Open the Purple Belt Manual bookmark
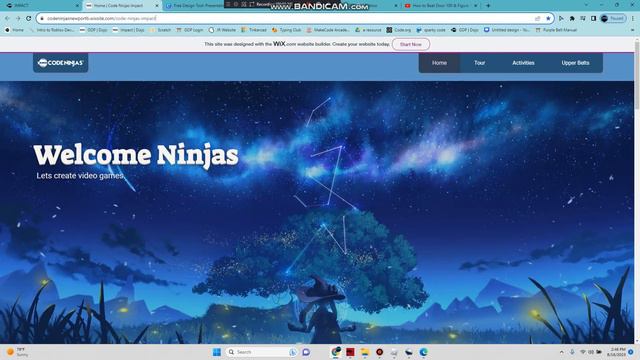 coord(556,30)
